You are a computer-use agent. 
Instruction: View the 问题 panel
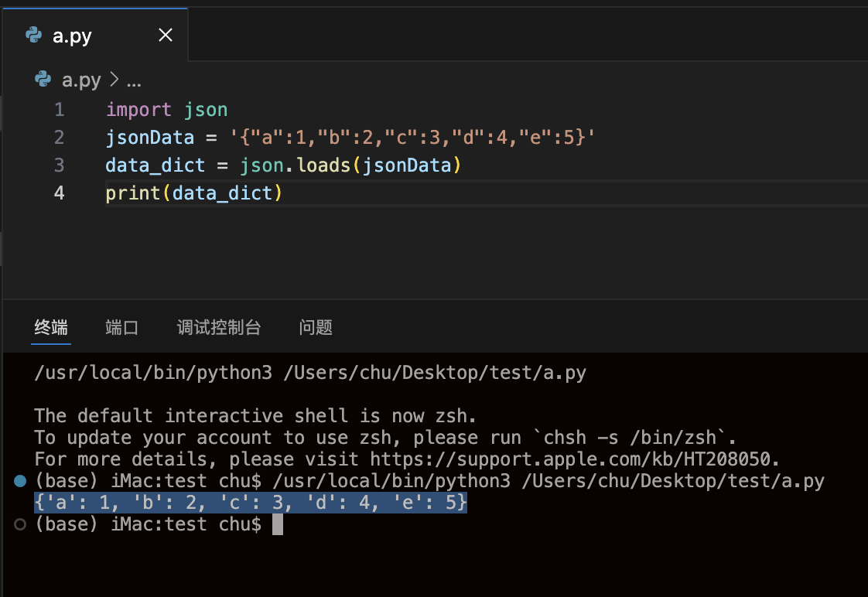pos(316,327)
